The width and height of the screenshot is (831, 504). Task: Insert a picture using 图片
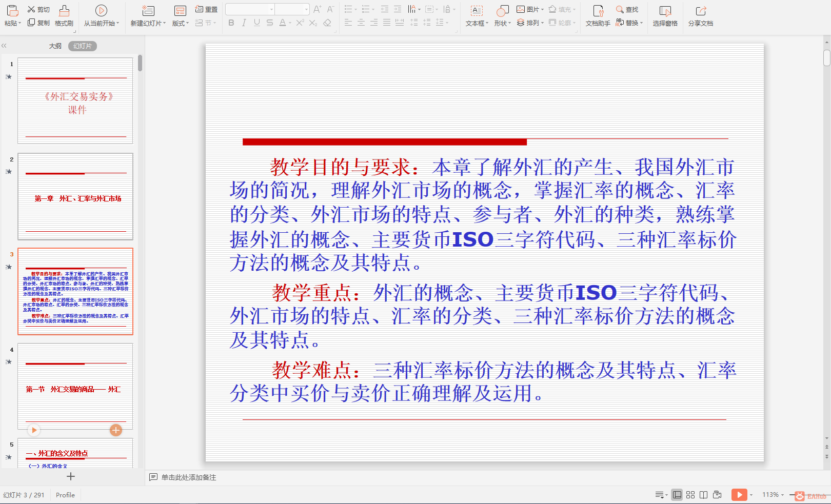tap(531, 9)
